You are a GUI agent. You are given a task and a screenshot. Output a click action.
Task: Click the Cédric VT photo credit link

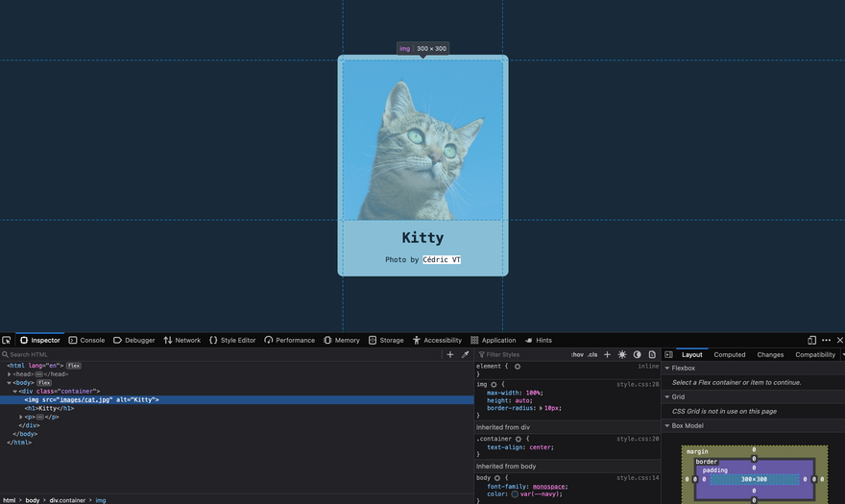click(442, 259)
